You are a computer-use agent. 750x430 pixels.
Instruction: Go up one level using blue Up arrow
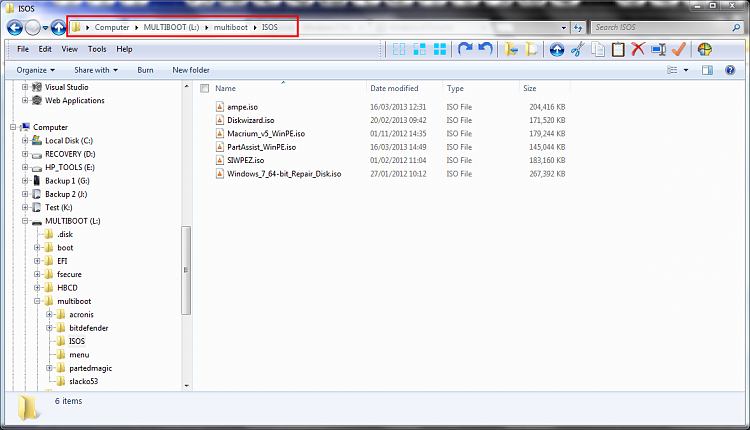click(58, 28)
